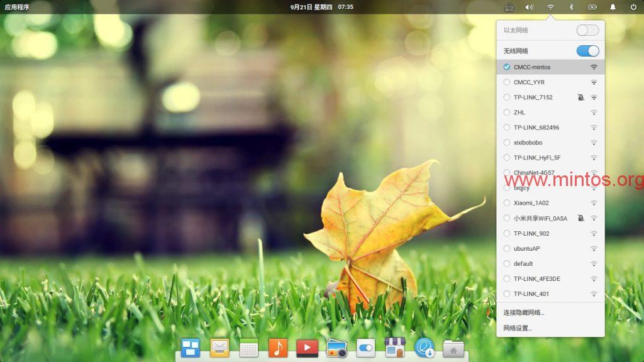Connect to xixibobobo network
Image resolution: width=644 pixels, height=362 pixels.
(x=550, y=143)
